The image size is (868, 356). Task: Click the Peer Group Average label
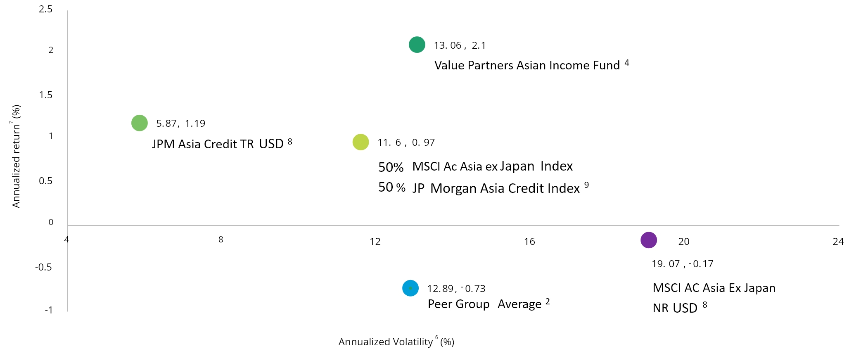(489, 304)
